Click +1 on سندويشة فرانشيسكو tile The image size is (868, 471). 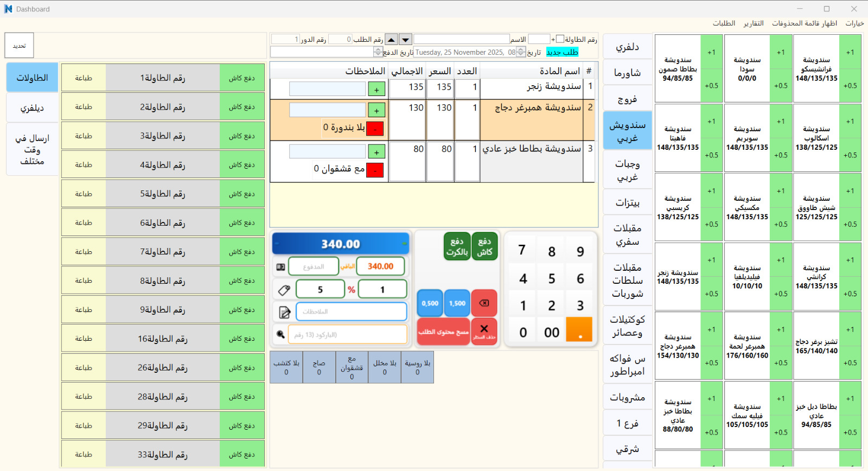tap(850, 52)
